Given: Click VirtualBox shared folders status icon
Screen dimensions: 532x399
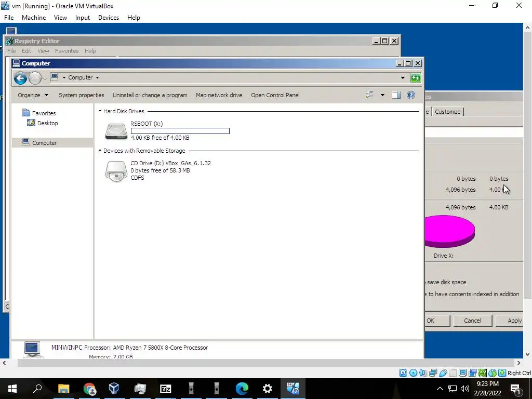Looking at the screenshot, I should click(x=453, y=373).
